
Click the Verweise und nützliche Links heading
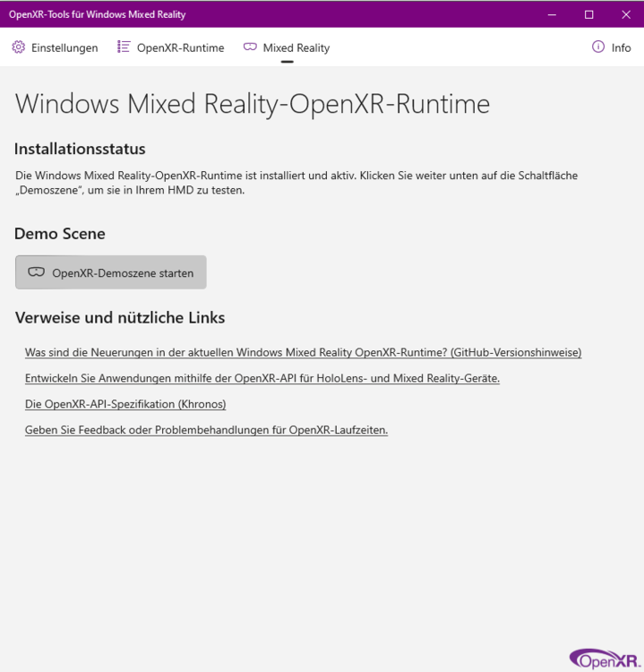tap(120, 317)
